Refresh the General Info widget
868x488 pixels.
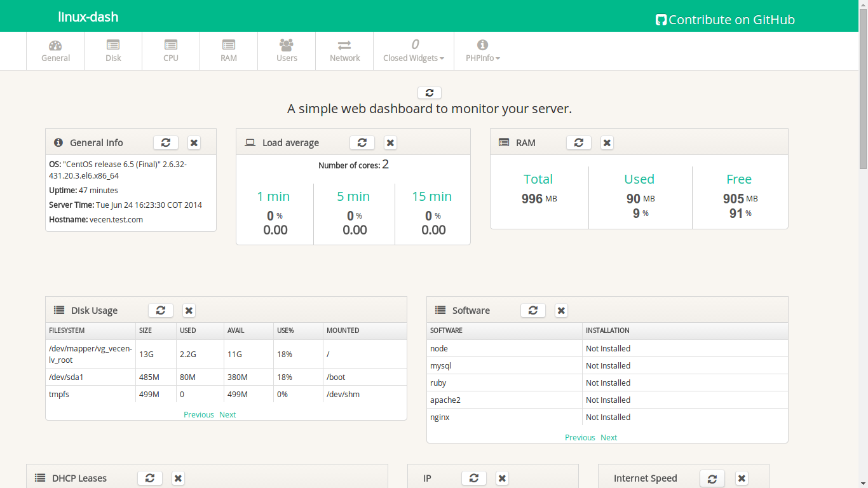click(166, 142)
